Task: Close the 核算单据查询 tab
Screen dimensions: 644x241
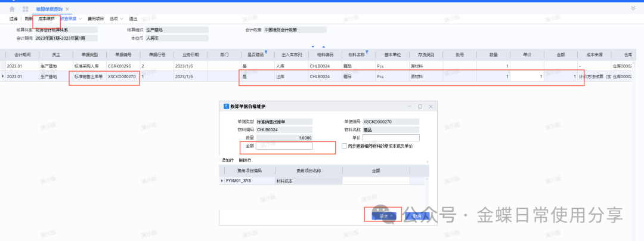Action: click(67, 10)
